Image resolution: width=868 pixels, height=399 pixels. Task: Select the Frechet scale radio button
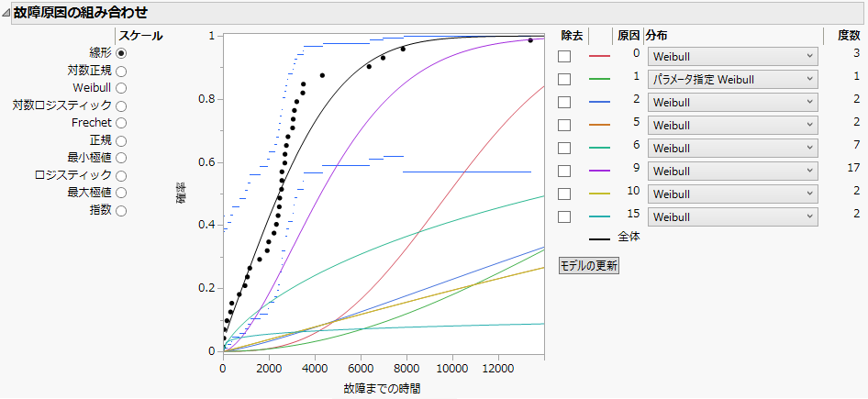click(x=121, y=123)
